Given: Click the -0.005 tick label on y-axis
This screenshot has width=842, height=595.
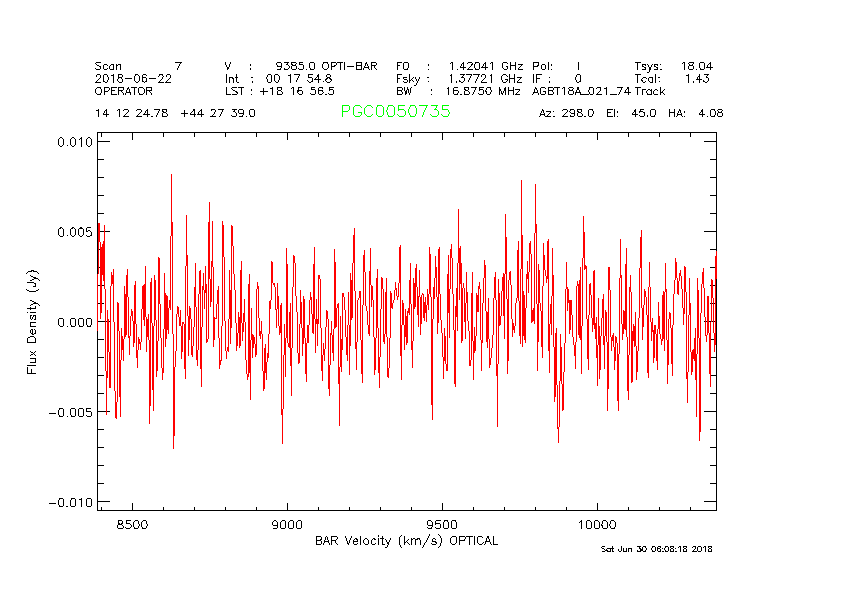Looking at the screenshot, I should [72, 412].
